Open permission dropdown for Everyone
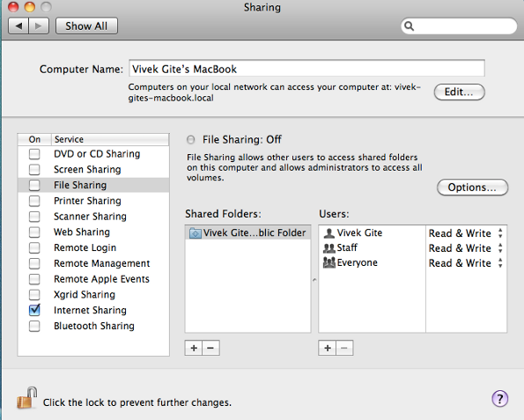This screenshot has height=420, width=524. click(x=466, y=263)
